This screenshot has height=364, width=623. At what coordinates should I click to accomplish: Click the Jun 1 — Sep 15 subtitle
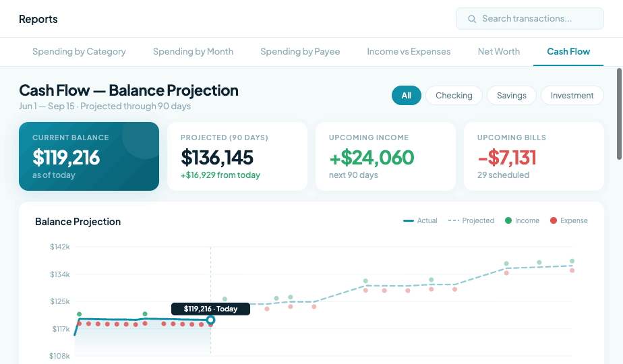(x=105, y=106)
